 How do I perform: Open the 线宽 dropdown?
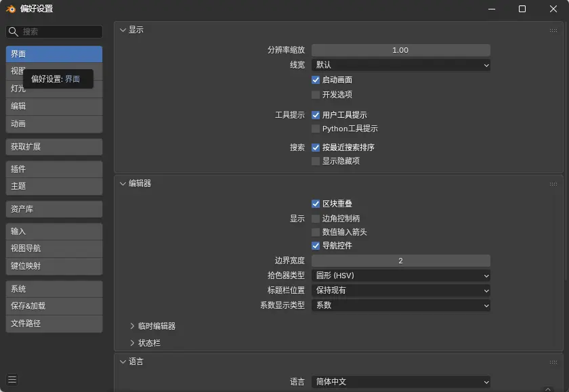[401, 65]
